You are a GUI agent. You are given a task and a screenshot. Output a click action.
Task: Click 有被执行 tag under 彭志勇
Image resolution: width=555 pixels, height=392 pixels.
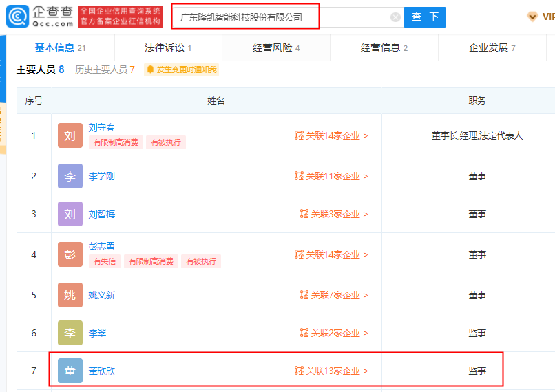click(x=201, y=261)
